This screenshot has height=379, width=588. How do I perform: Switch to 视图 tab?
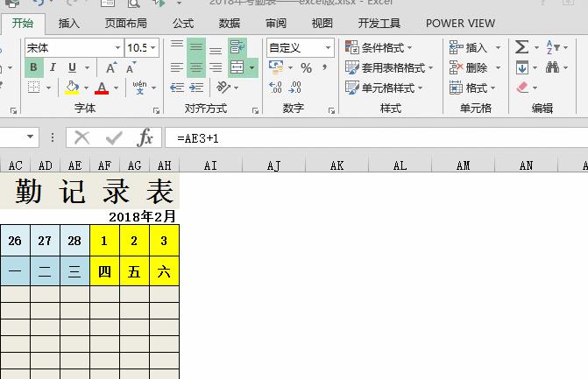tap(322, 24)
